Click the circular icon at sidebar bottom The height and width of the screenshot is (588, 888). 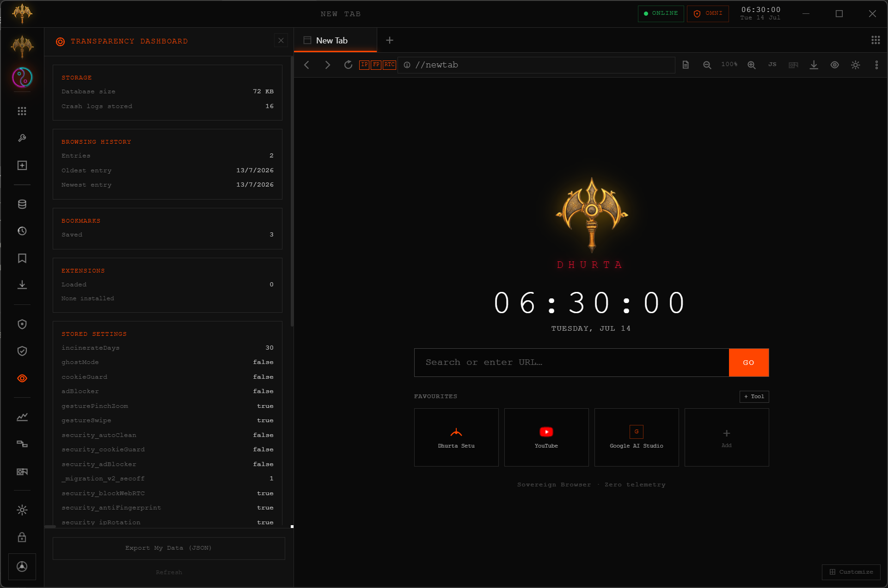22,567
